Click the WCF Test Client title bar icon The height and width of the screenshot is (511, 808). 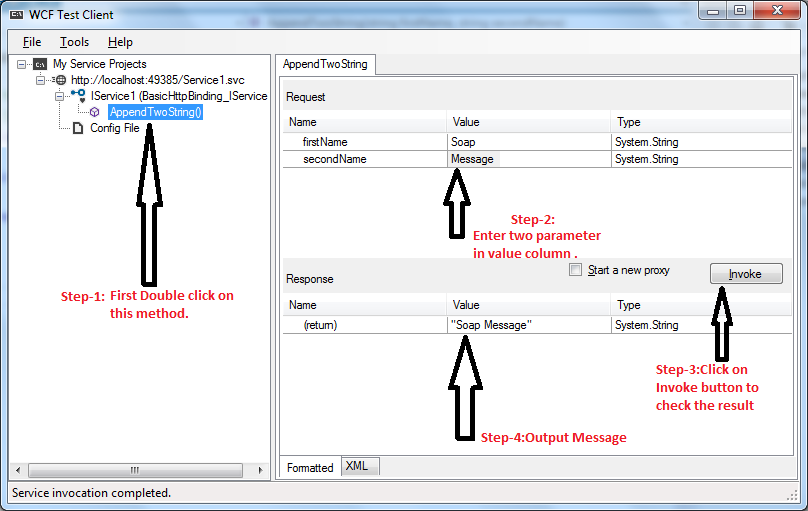click(x=16, y=15)
